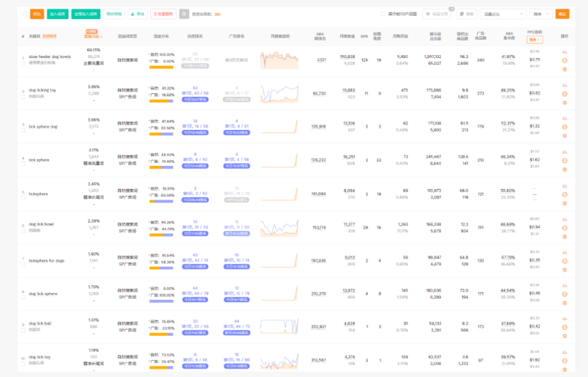This screenshot has width=588, height=377.
Task: Click the green 加入词库 button
Action: point(57,14)
